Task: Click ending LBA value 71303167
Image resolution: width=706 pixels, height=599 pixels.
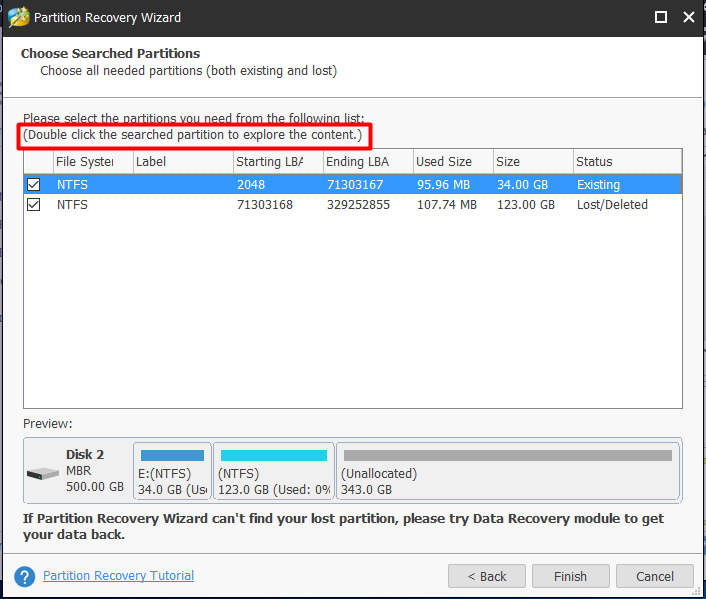Action: tap(355, 185)
